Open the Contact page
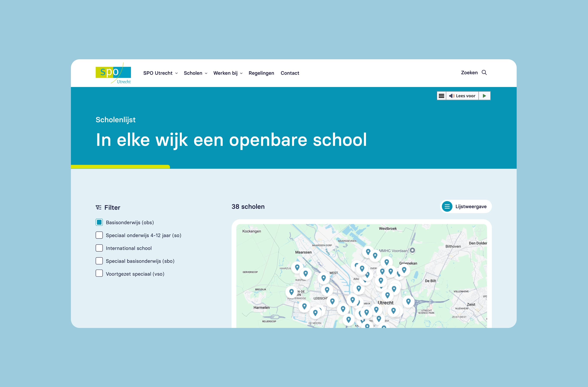588x387 pixels. 290,73
